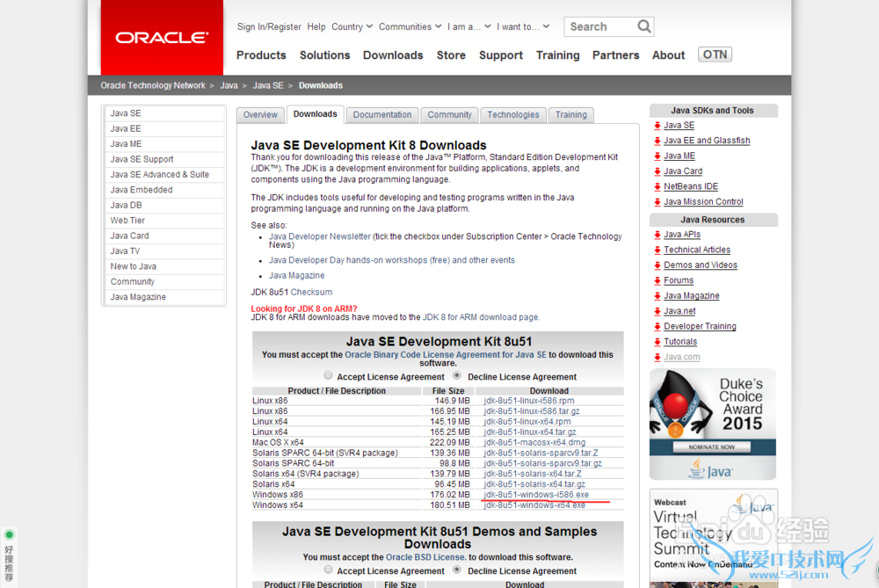Click the red arrow icon beside Forums
879x588 pixels.
pos(657,281)
